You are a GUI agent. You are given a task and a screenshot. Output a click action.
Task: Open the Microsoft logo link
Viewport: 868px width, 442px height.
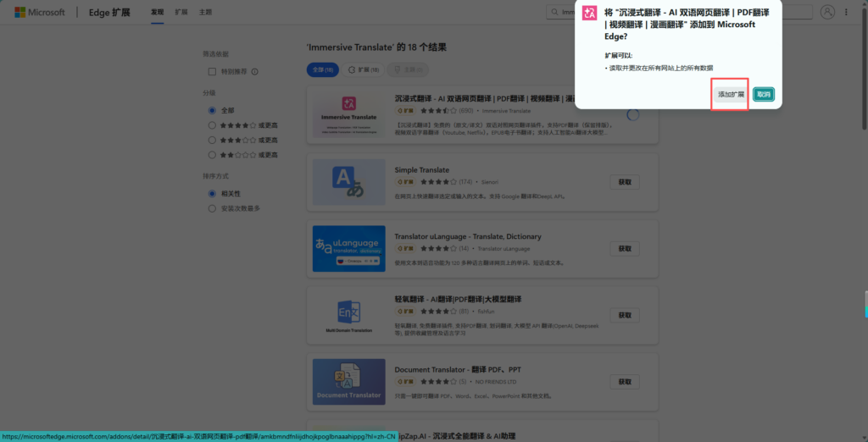coord(39,12)
